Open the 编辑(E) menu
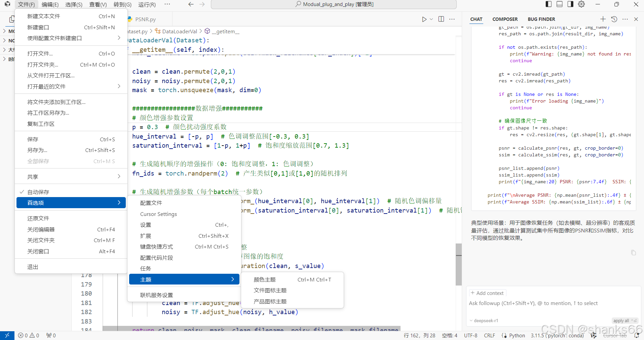The image size is (644, 340). point(50,4)
